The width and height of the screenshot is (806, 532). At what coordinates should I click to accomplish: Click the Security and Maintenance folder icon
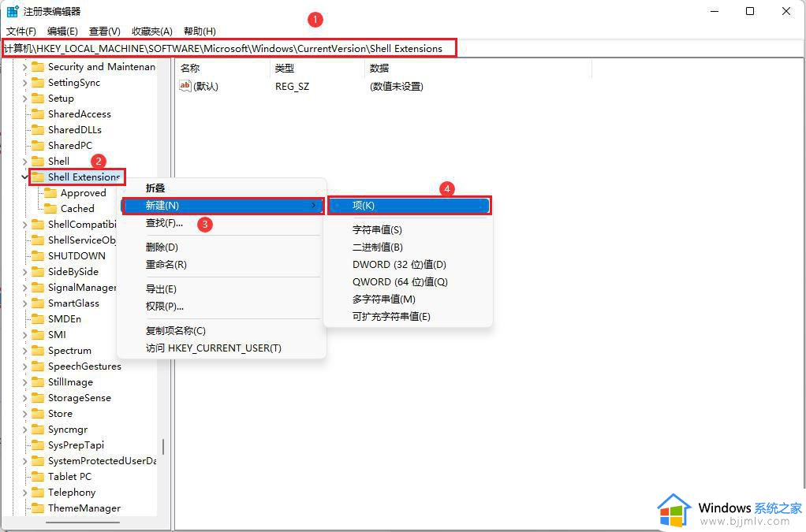[38, 67]
